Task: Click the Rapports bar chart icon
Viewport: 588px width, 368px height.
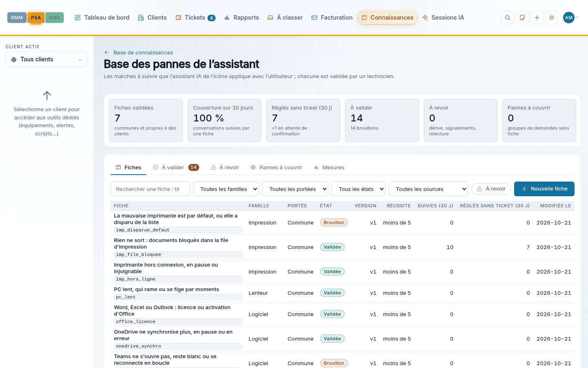Action: tap(227, 18)
